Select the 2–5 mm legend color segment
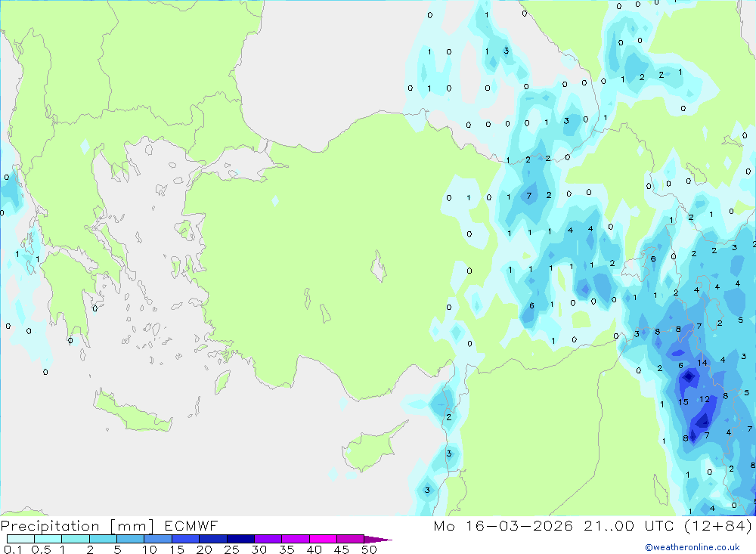 (x=103, y=539)
